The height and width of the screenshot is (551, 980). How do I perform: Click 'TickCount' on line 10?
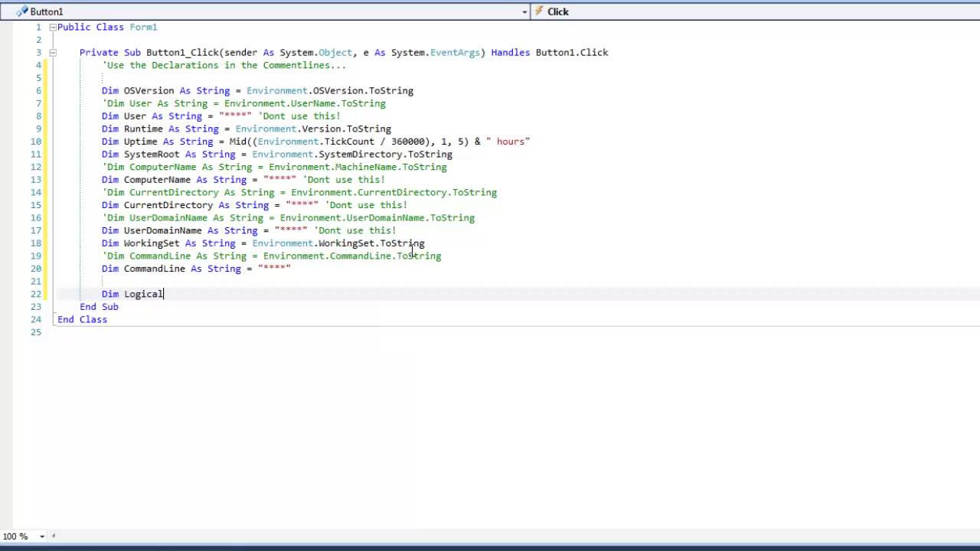pos(349,142)
